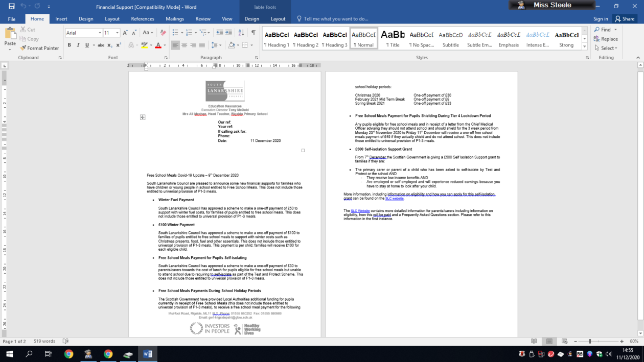Click the zoom slider in status bar

coord(590,341)
